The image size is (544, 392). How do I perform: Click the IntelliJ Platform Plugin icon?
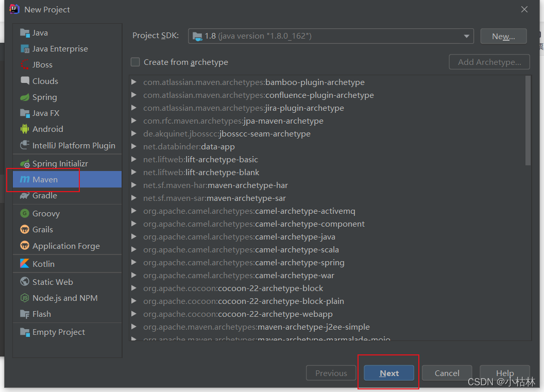(25, 145)
